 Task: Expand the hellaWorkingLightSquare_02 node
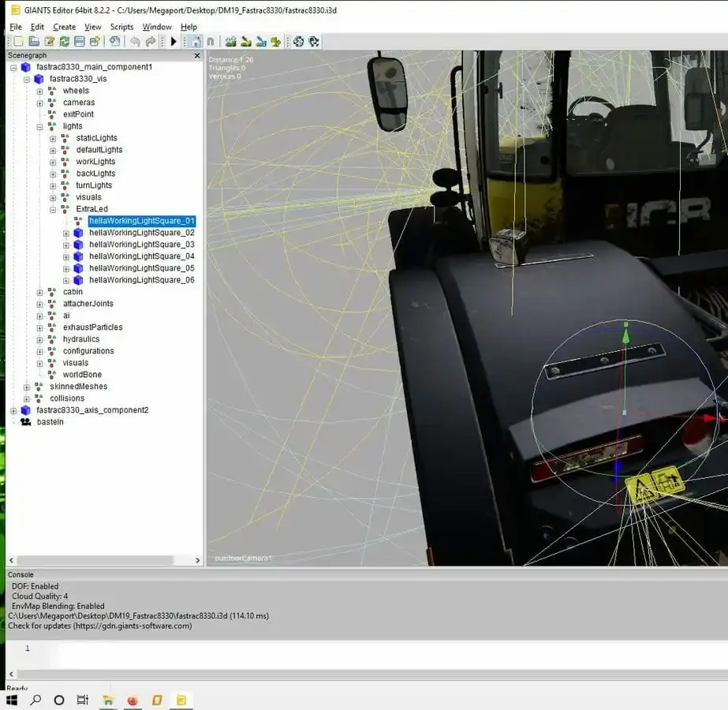[66, 233]
